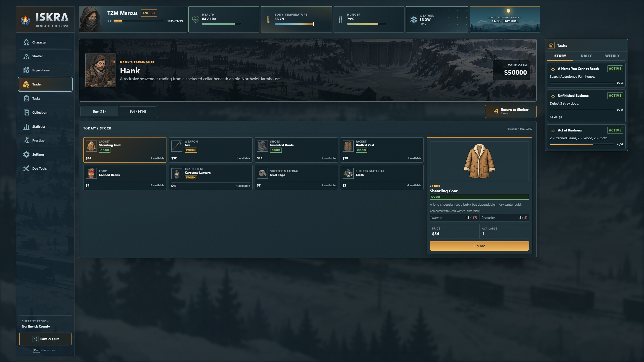Screen dimensions: 644x362
Task: Click the health heart icon
Action: coord(195,19)
